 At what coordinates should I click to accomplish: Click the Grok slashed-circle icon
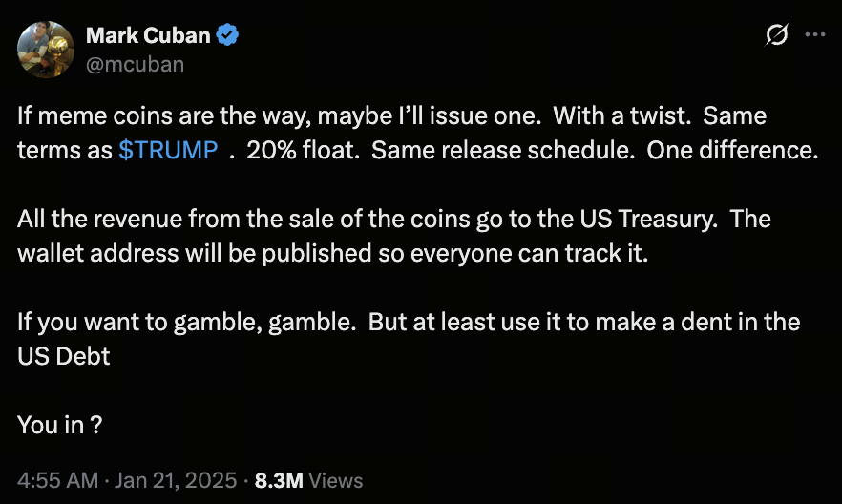click(x=777, y=35)
